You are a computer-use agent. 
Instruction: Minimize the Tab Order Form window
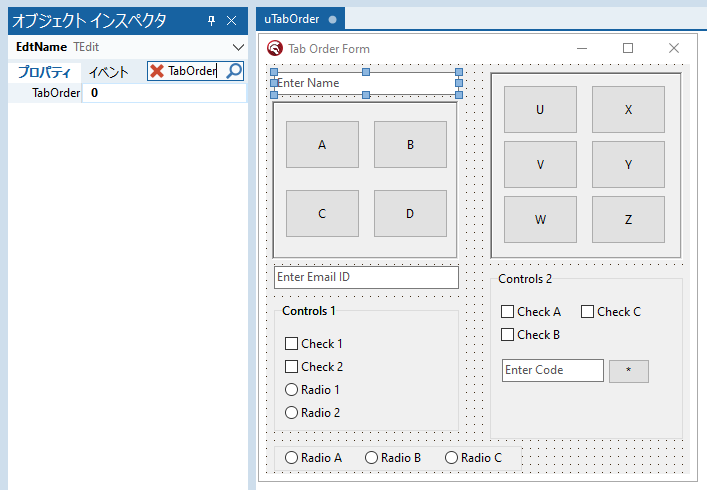(582, 48)
